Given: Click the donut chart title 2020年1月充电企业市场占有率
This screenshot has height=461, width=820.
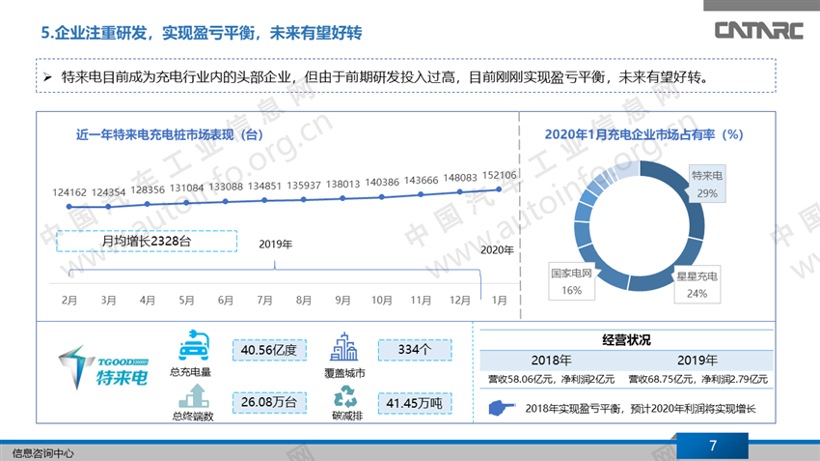Looking at the screenshot, I should point(644,135).
